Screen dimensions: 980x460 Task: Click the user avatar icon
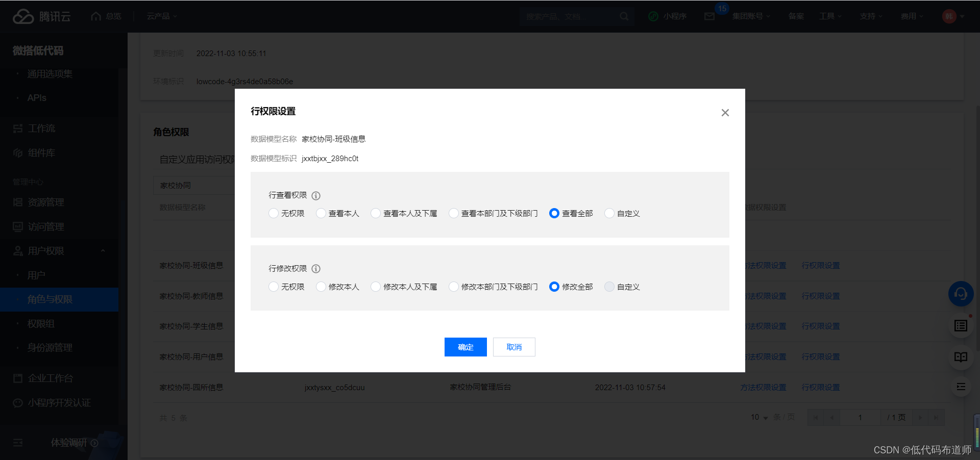click(x=949, y=16)
